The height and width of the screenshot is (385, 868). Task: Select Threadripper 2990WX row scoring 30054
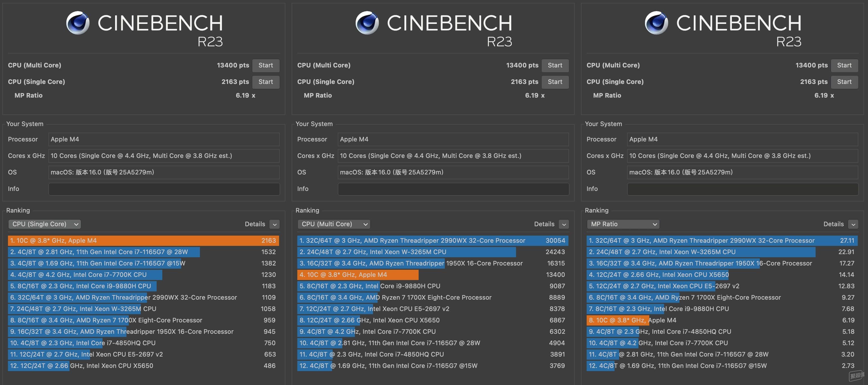[433, 240]
